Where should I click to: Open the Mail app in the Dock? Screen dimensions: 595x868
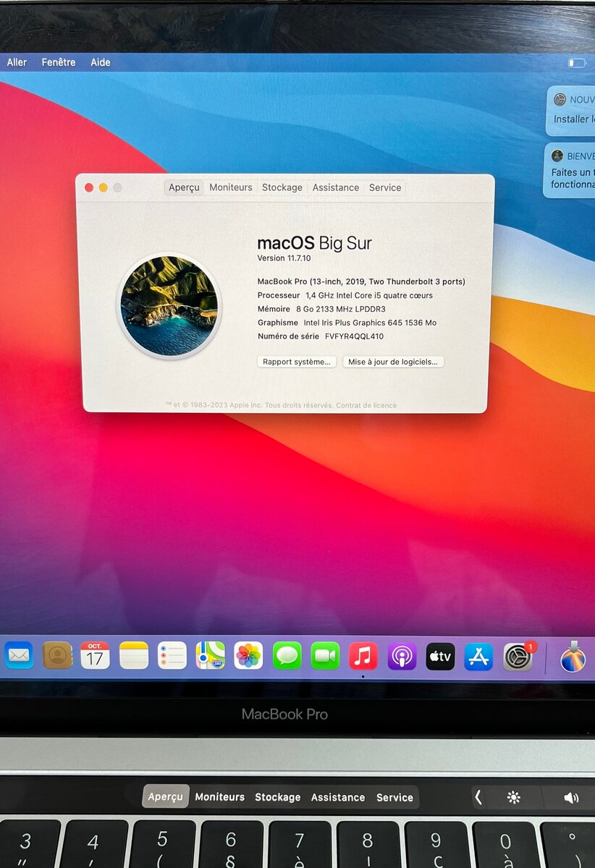pos(19,655)
